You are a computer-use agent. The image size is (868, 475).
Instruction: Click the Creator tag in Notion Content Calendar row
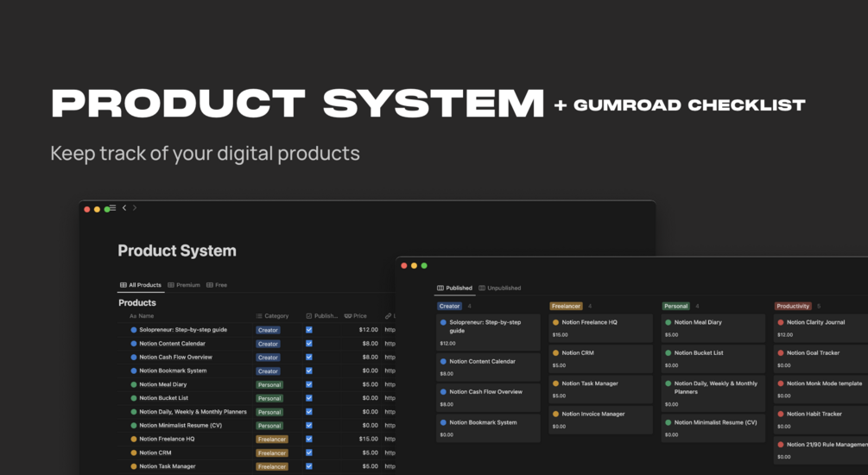pos(268,344)
